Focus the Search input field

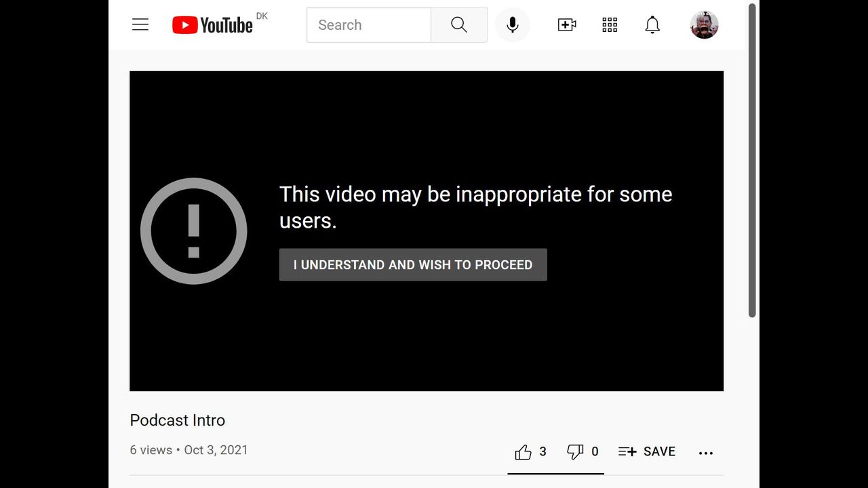[369, 25]
